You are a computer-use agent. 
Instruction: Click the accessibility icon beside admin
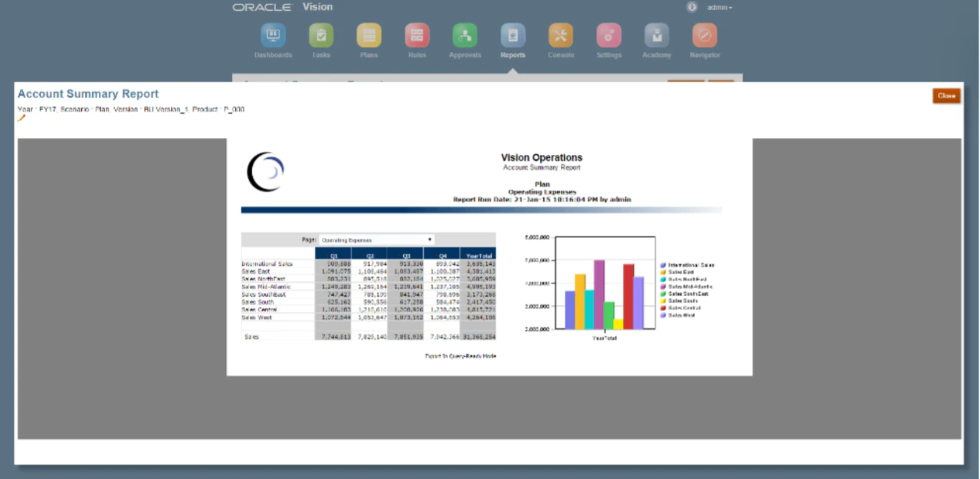coord(692,7)
